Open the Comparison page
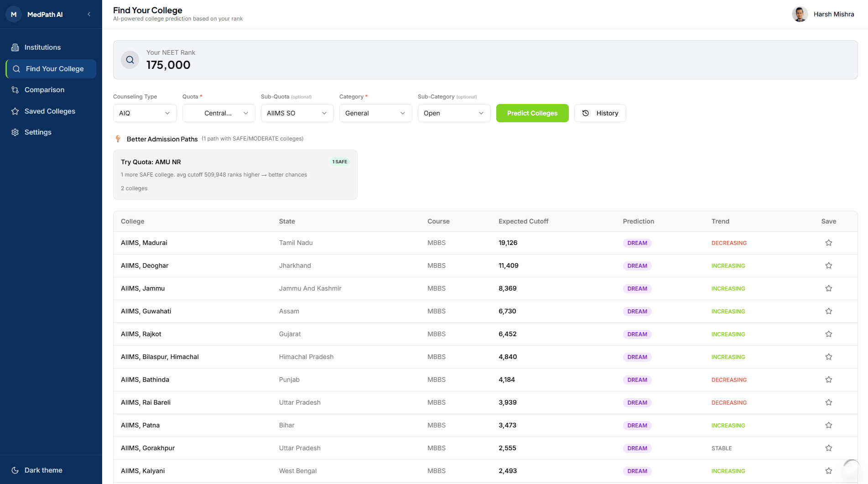Screen dimensions: 868x484 [44, 90]
